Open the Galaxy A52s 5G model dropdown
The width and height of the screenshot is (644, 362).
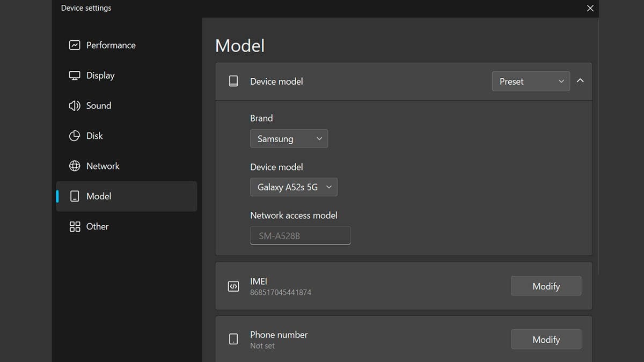click(x=294, y=187)
